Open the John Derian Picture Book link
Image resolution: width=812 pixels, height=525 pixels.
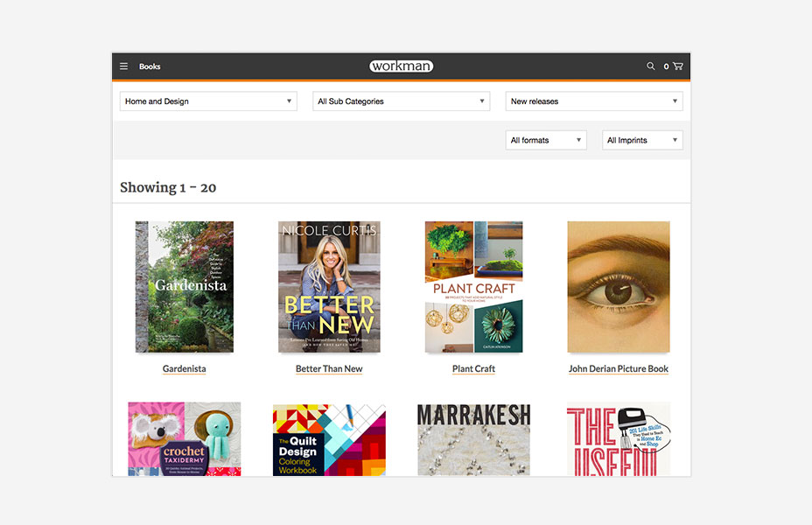coord(619,368)
